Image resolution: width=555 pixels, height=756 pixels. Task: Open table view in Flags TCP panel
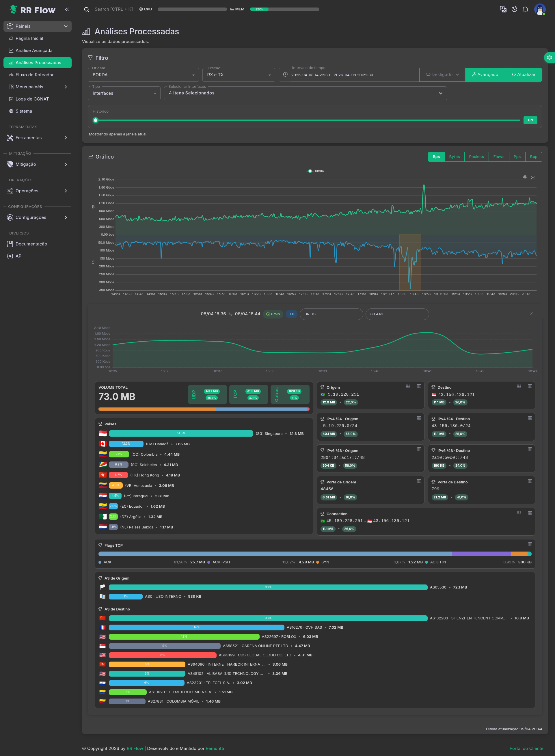coord(530,544)
